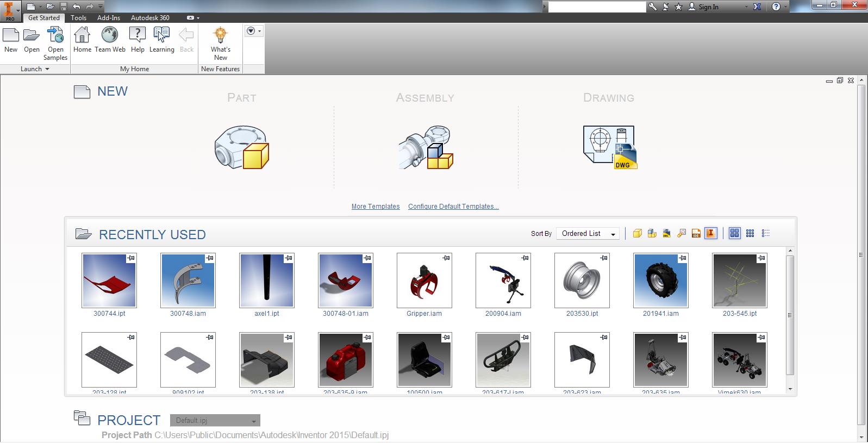Select the Get Started tab
Viewport: 868px width, 443px height.
coord(44,18)
